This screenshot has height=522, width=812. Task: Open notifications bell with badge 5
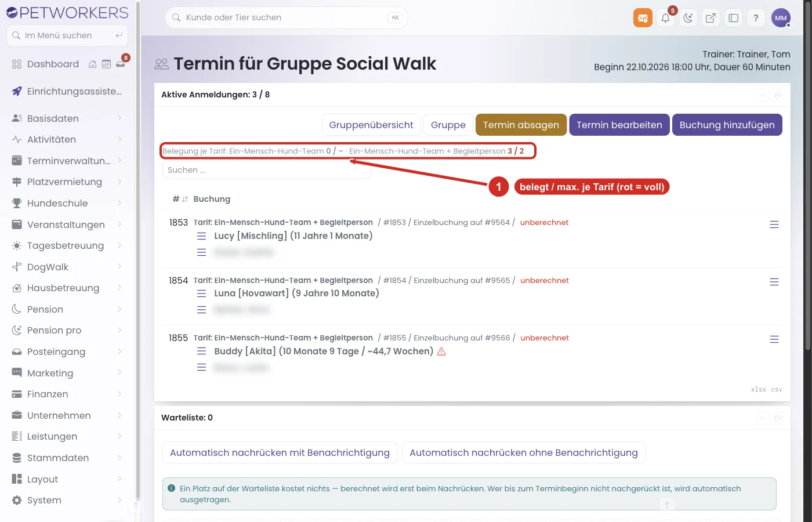point(665,18)
